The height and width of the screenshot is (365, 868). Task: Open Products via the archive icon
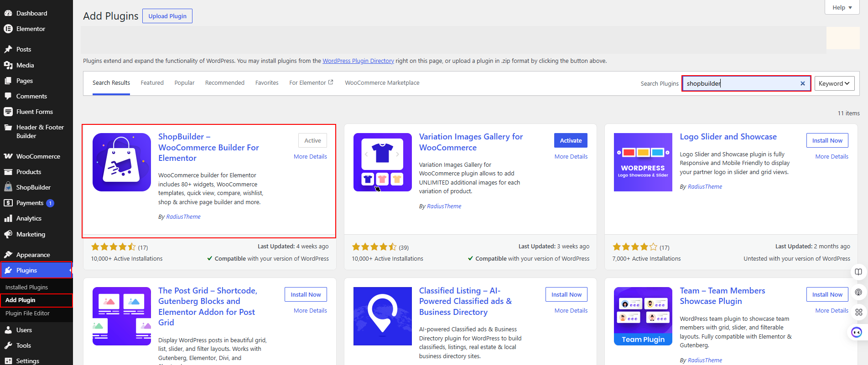click(x=8, y=172)
